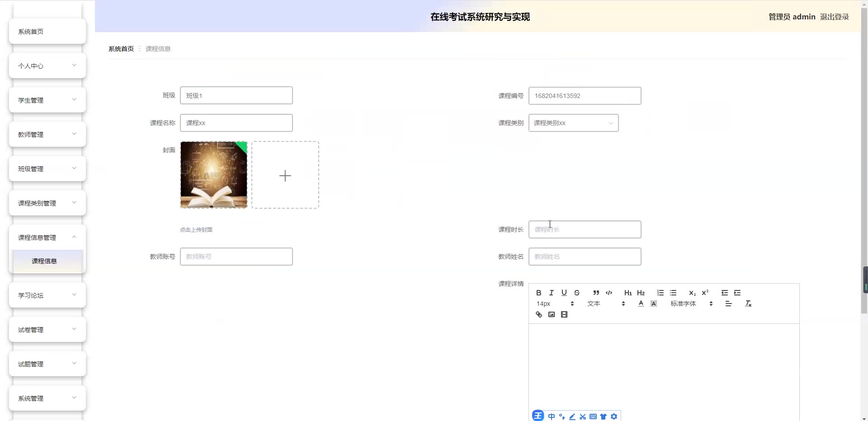This screenshot has height=421, width=868.
Task: Apply Heading 2 style
Action: 641,293
